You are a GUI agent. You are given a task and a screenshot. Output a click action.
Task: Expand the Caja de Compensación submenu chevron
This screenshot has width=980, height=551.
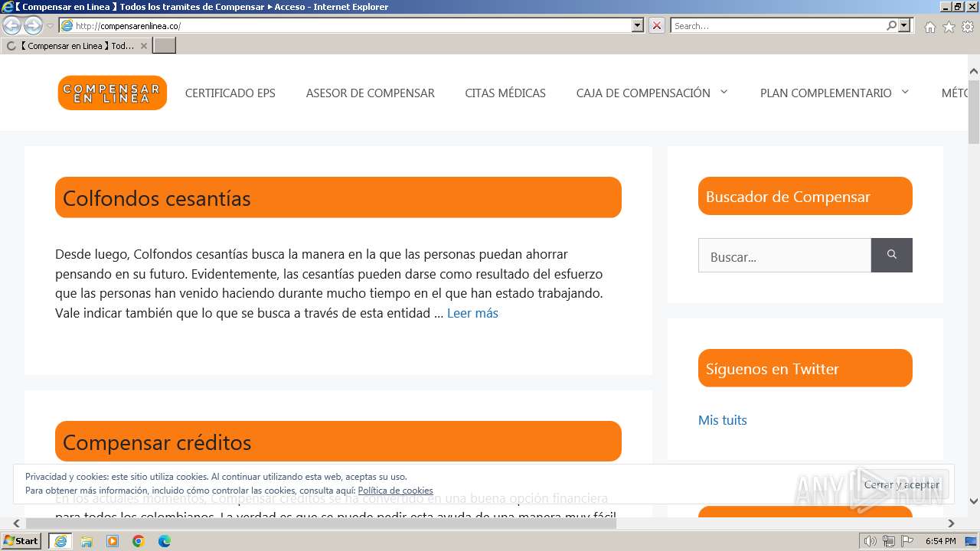(x=724, y=93)
